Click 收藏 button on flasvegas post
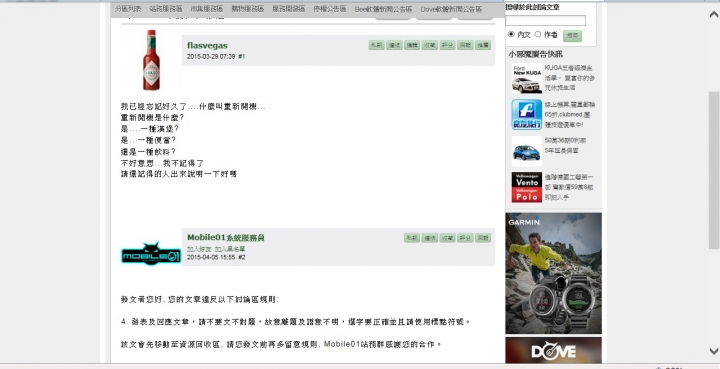The width and height of the screenshot is (720, 369). tap(430, 45)
